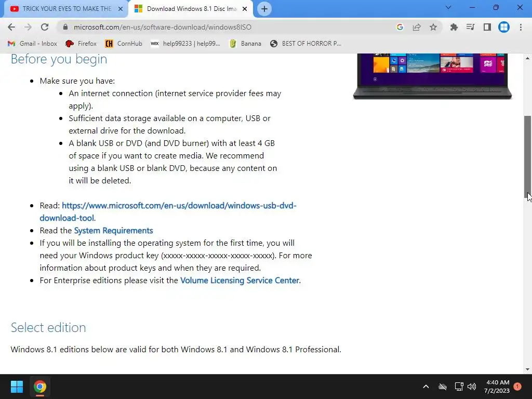
Task: Open the Banana bookmark
Action: pos(245,44)
